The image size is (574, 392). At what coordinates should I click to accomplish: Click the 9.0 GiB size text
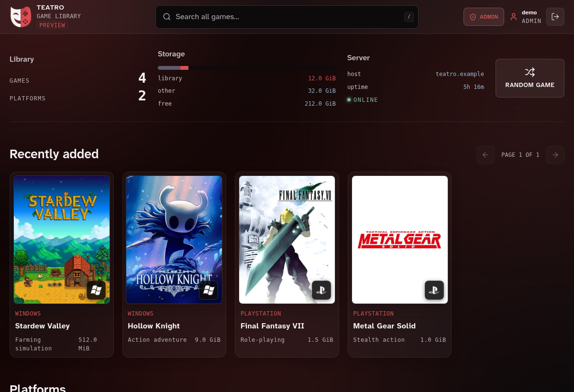click(208, 340)
